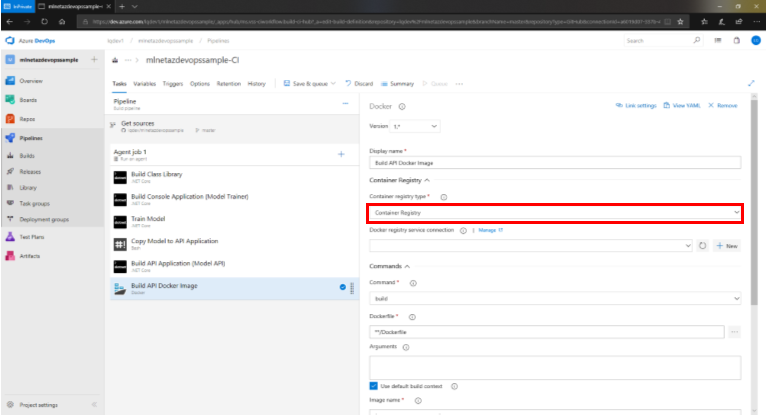Open the Artifacts section
766x415 pixels.
31,256
